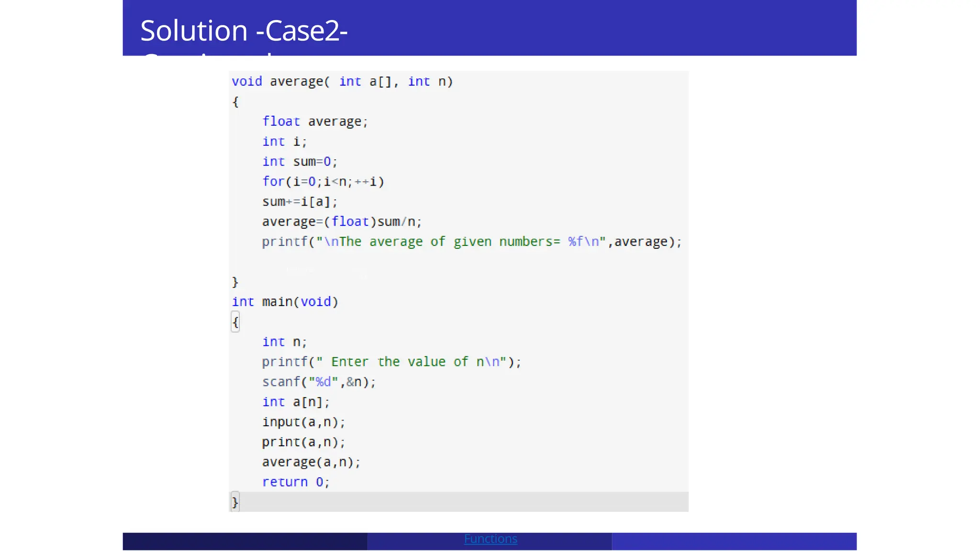Click the 'int sum=0;' line

300,162
